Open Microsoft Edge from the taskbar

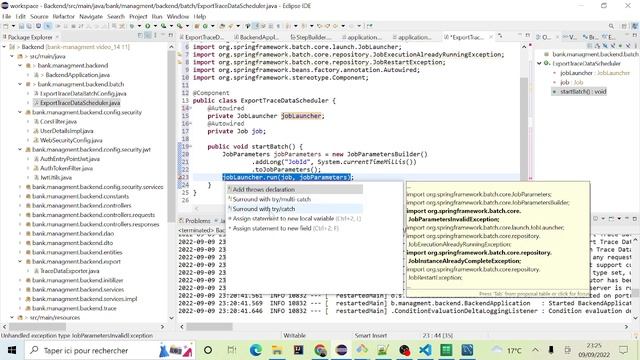pyautogui.click(x=256, y=350)
